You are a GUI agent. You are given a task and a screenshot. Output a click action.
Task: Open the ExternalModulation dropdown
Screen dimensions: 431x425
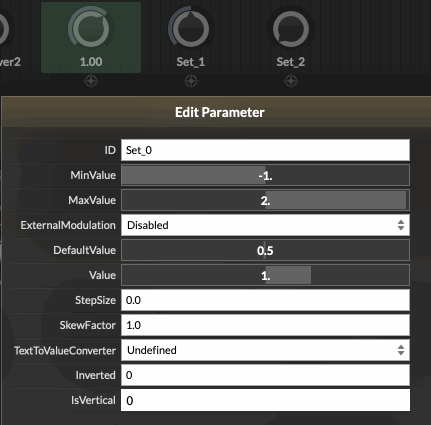click(x=265, y=225)
